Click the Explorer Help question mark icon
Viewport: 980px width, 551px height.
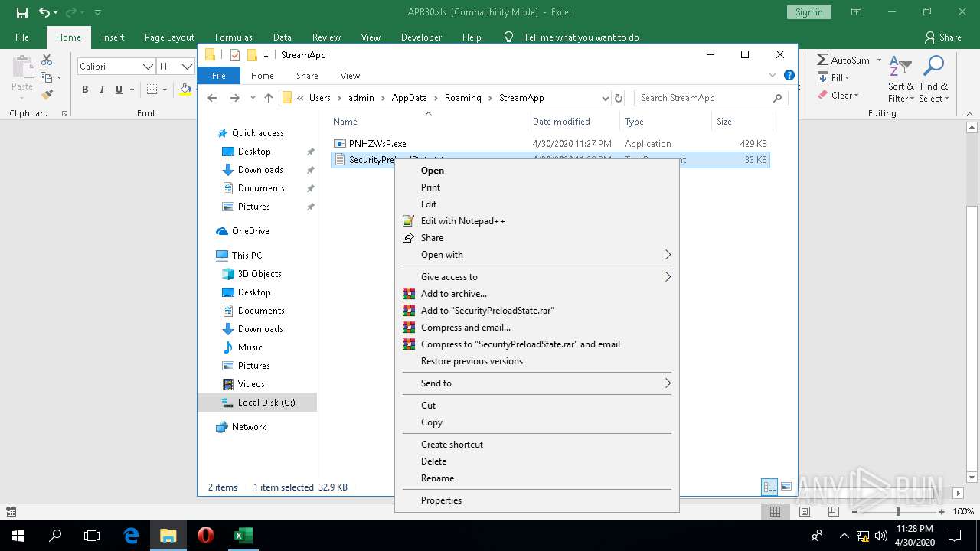pyautogui.click(x=789, y=75)
